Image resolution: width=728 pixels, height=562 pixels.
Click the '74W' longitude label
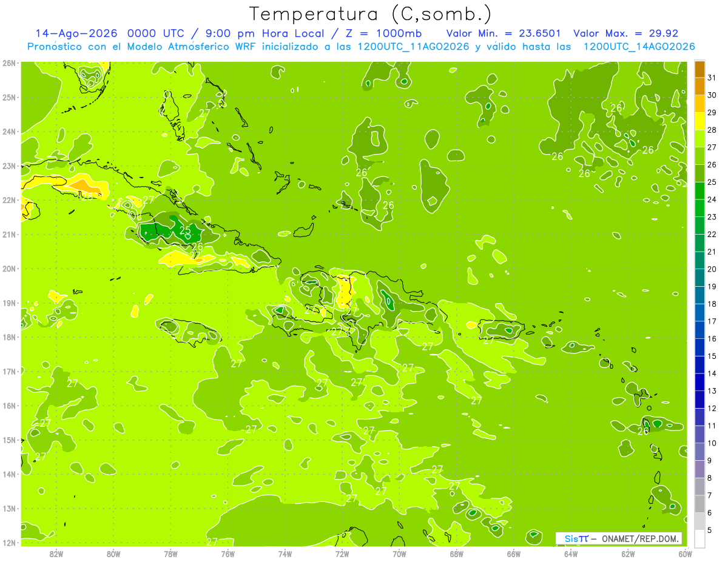click(285, 554)
